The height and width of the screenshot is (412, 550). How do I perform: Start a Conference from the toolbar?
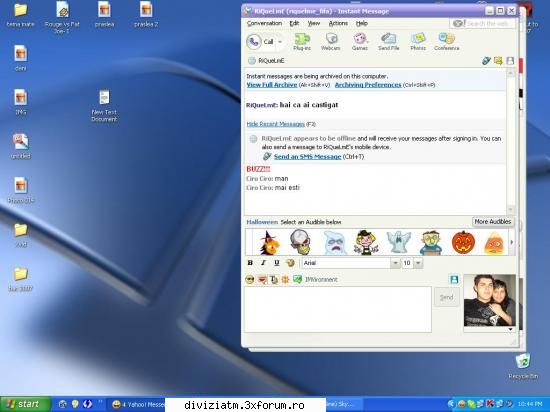click(x=447, y=42)
